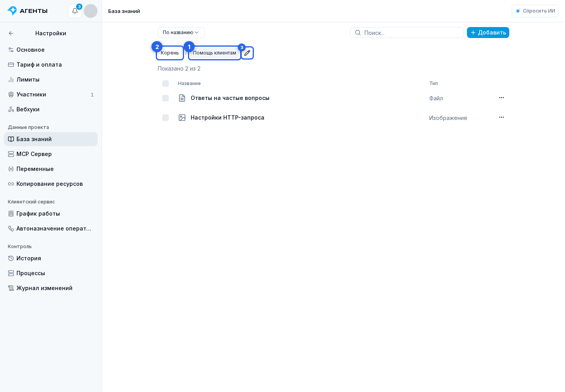Select База знаний in the sidebar
This screenshot has width=565, height=392.
point(51,139)
